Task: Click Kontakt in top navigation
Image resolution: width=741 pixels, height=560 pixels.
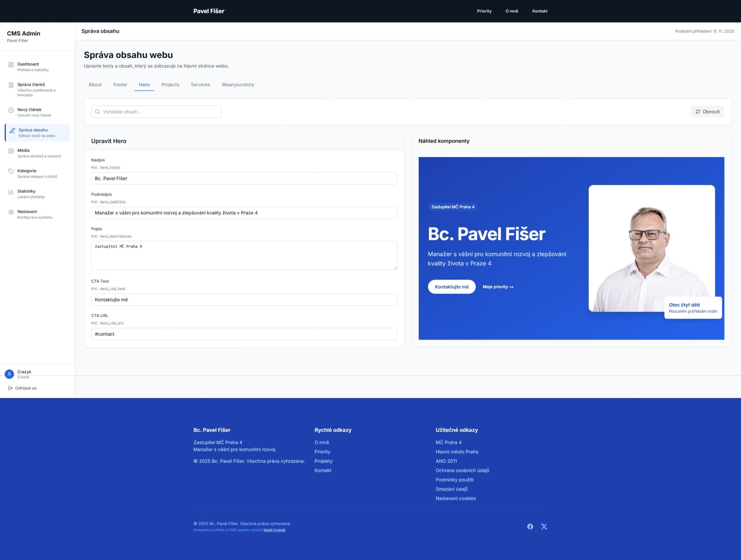Action: 539,11
